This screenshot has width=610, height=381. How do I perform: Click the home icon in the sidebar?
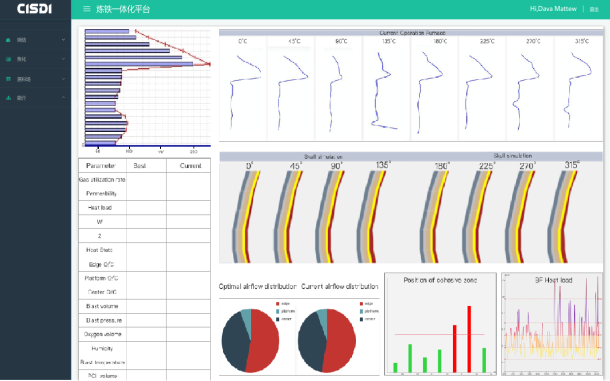pyautogui.click(x=8, y=40)
